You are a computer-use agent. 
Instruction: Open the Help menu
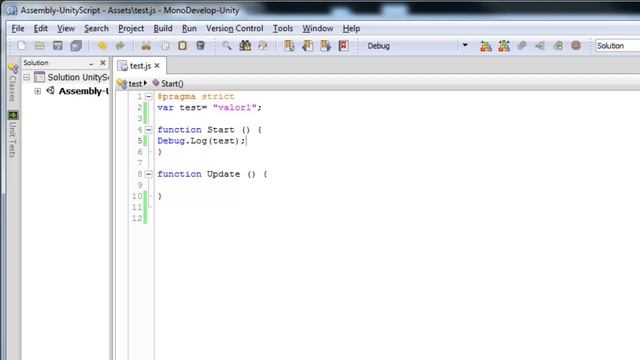pyautogui.click(x=351, y=29)
